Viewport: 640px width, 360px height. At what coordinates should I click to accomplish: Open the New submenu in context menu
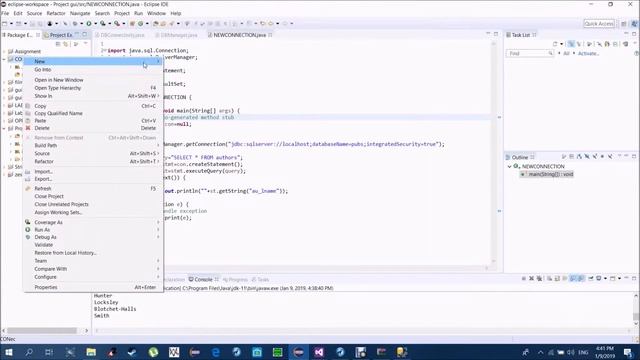[93, 61]
